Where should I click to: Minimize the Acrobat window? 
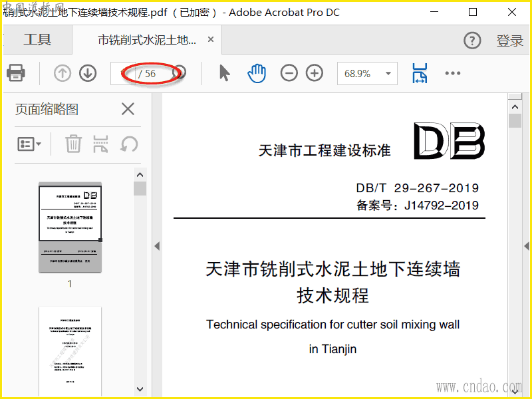pyautogui.click(x=434, y=12)
